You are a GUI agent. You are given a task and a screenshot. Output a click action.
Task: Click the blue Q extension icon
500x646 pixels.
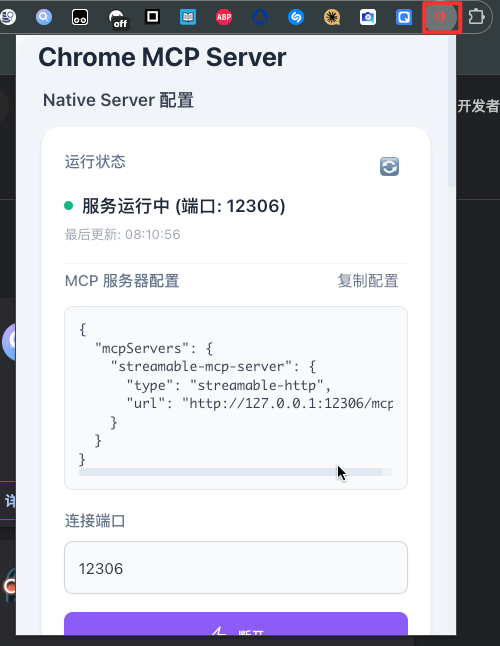pos(404,17)
